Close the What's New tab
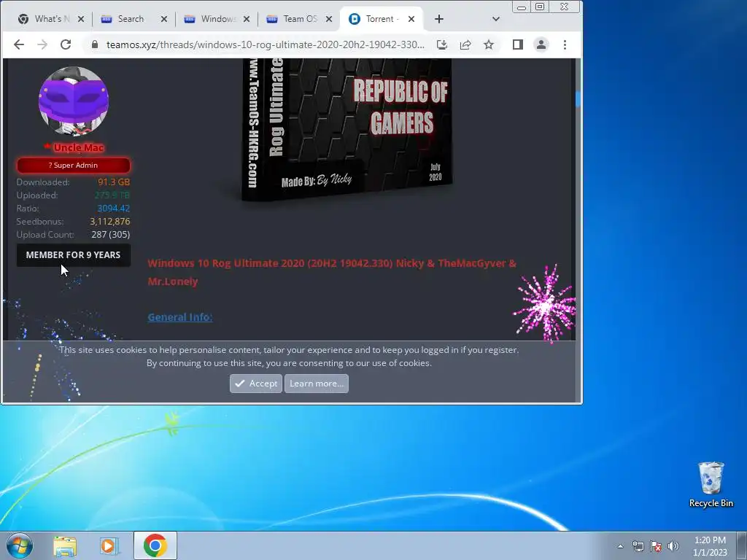Image resolution: width=747 pixels, height=560 pixels. (81, 19)
